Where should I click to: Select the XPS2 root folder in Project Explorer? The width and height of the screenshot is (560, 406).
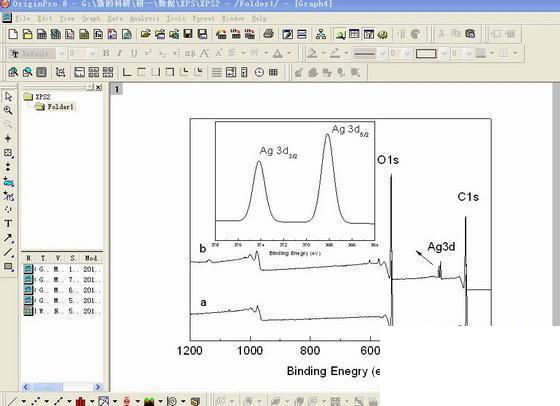[37, 96]
